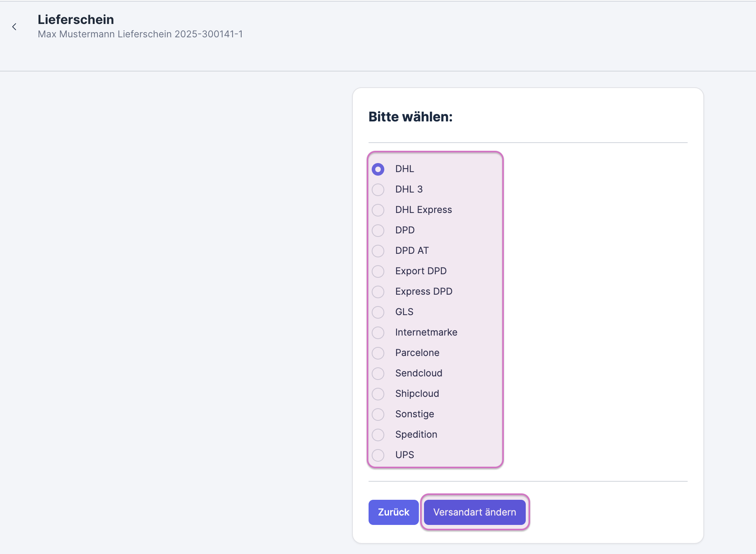The width and height of the screenshot is (756, 554).
Task: Select the DHL radio button
Action: coord(378,169)
